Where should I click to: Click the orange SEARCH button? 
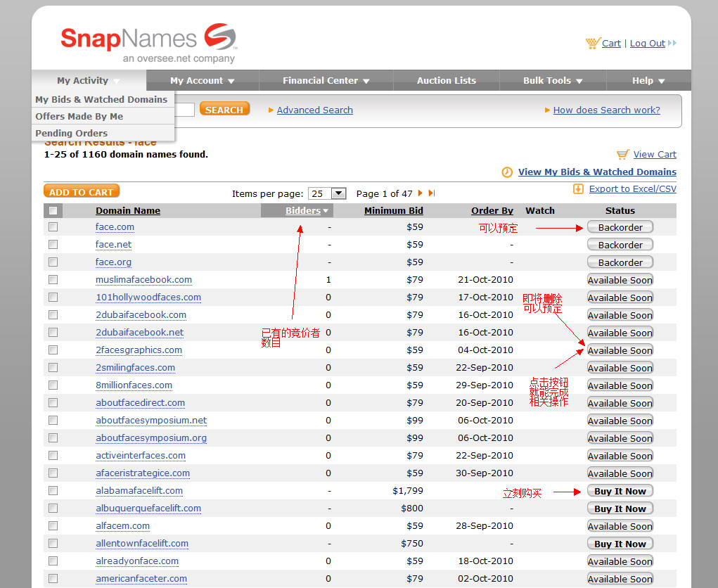pos(224,110)
